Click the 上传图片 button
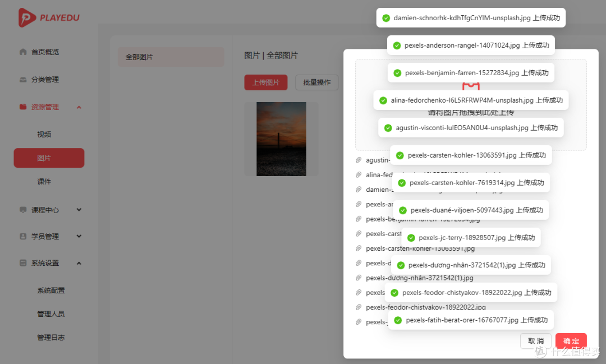Image resolution: width=606 pixels, height=364 pixels. click(265, 82)
